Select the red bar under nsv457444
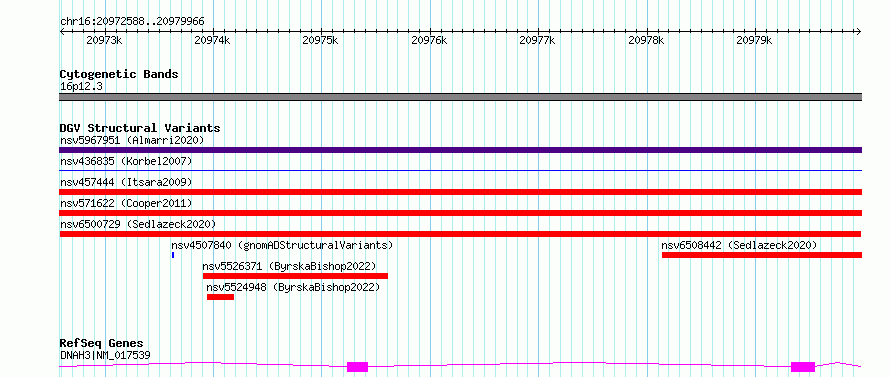Image resolution: width=890 pixels, height=377 pixels. [x=460, y=192]
